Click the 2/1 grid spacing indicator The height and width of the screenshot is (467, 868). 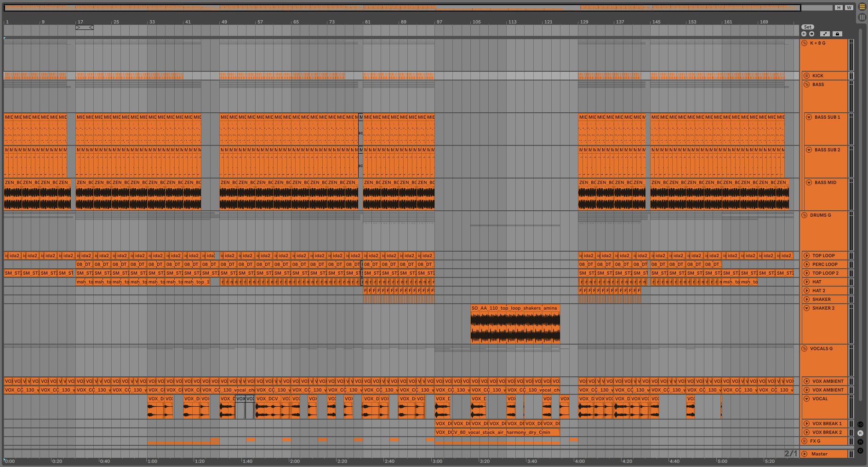pos(791,454)
